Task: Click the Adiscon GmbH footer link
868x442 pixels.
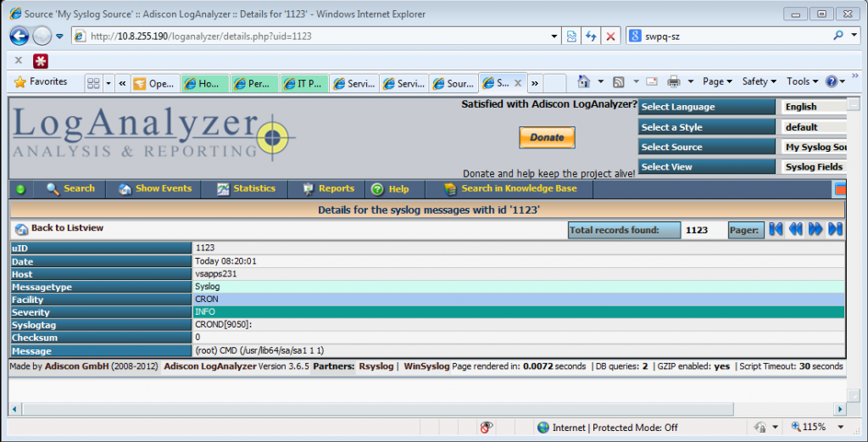Action: pos(77,366)
